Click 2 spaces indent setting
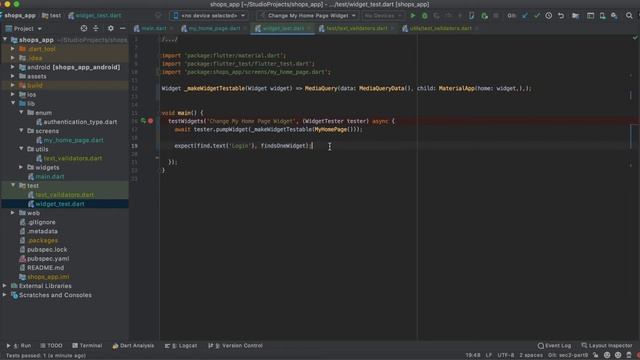Image resolution: width=640 pixels, height=360 pixels. click(531, 356)
